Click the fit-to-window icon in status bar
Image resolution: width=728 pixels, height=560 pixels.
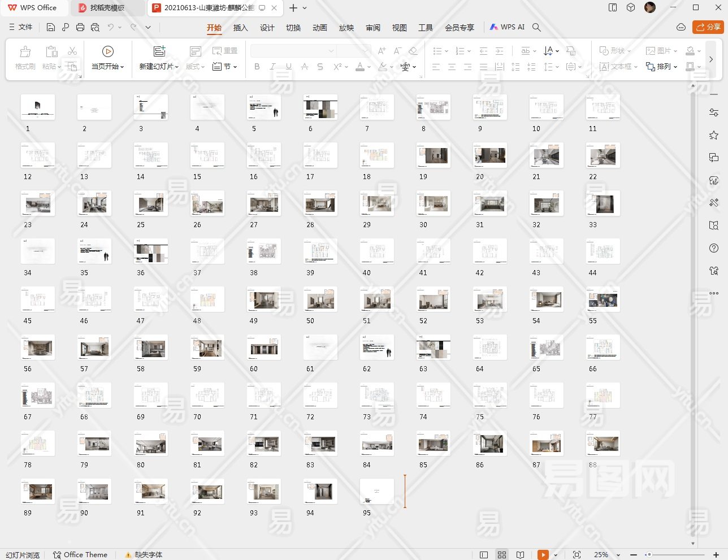(577, 555)
